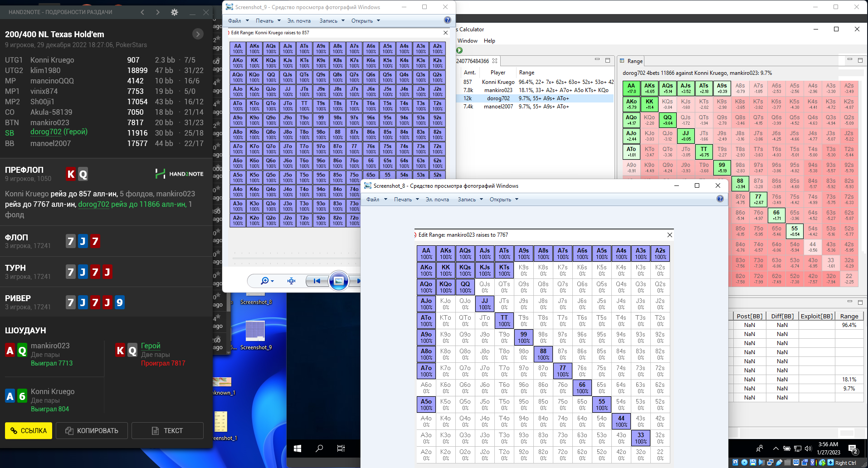This screenshot has width=868, height=468.
Task: Open Task View from taskbar
Action: [341, 448]
